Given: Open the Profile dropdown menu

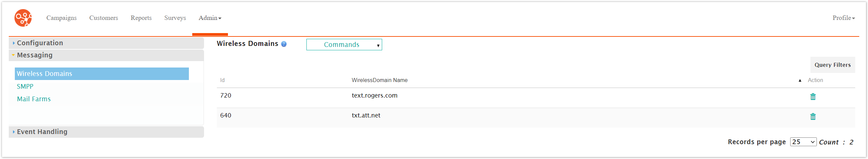Looking at the screenshot, I should point(843,18).
